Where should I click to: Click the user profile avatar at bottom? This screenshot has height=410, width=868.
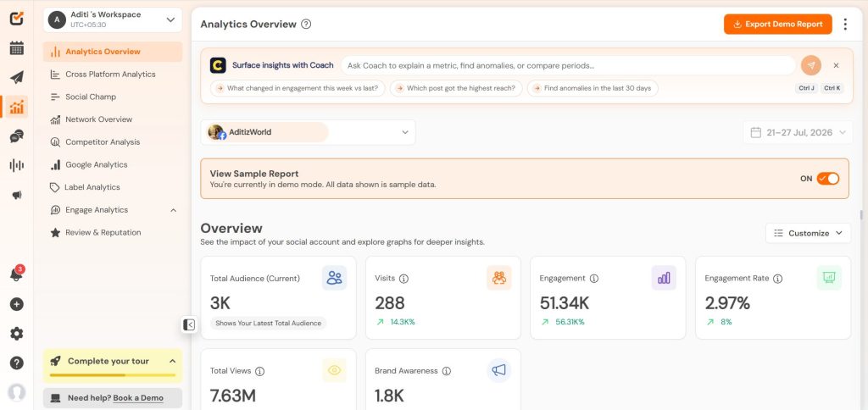tap(17, 392)
